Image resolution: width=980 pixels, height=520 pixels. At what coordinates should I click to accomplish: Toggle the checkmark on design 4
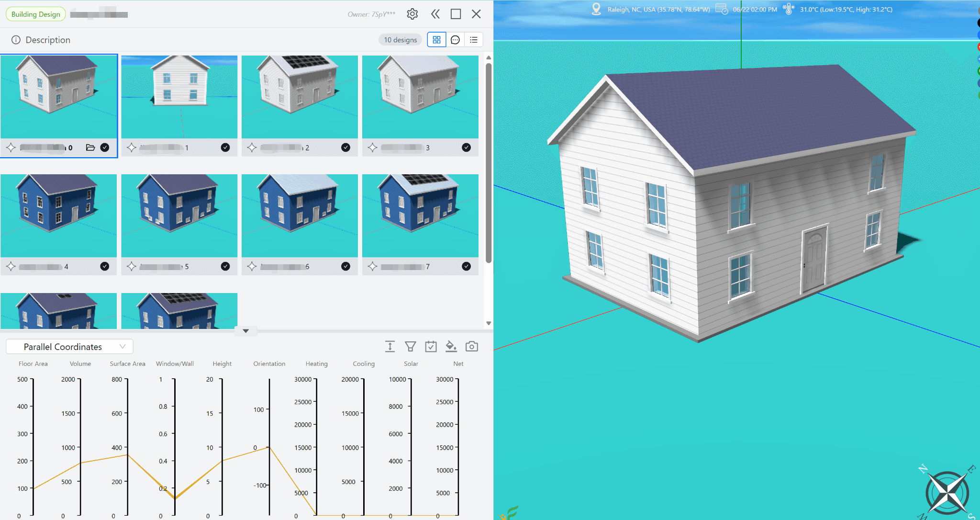(x=105, y=266)
